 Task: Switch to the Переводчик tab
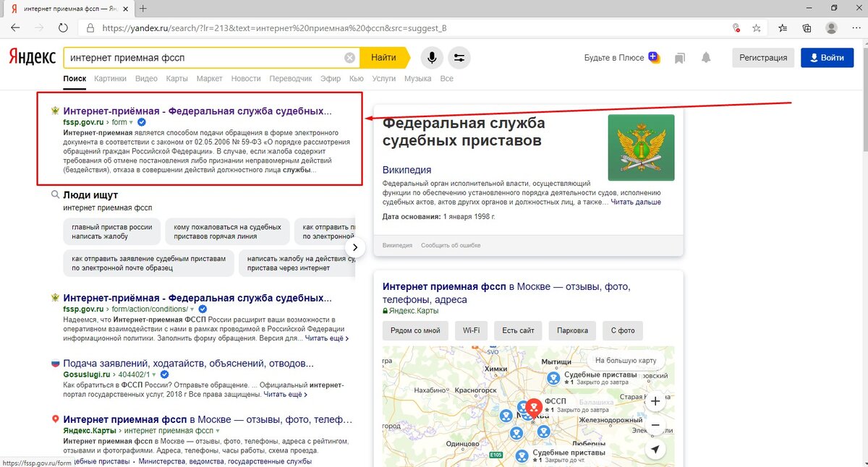pos(291,78)
